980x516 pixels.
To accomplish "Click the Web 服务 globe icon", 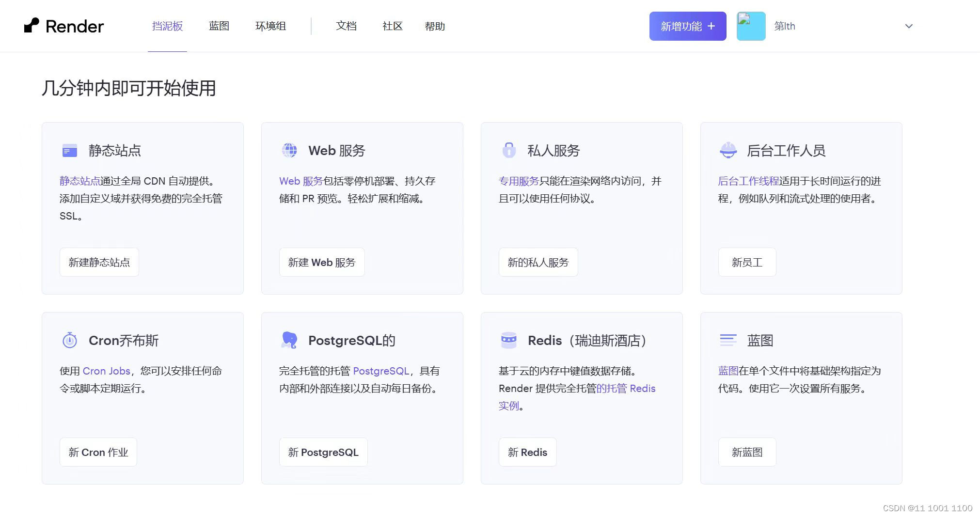I will click(x=289, y=150).
